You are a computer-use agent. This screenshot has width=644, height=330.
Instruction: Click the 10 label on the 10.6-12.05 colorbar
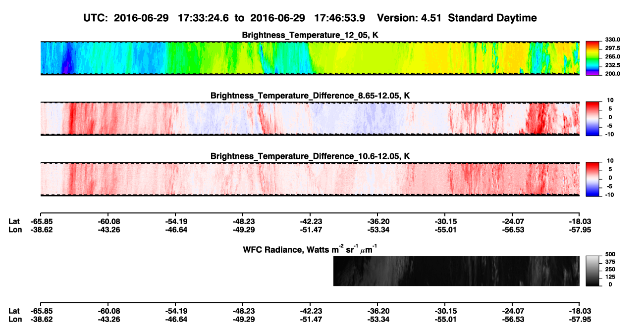[610, 161]
